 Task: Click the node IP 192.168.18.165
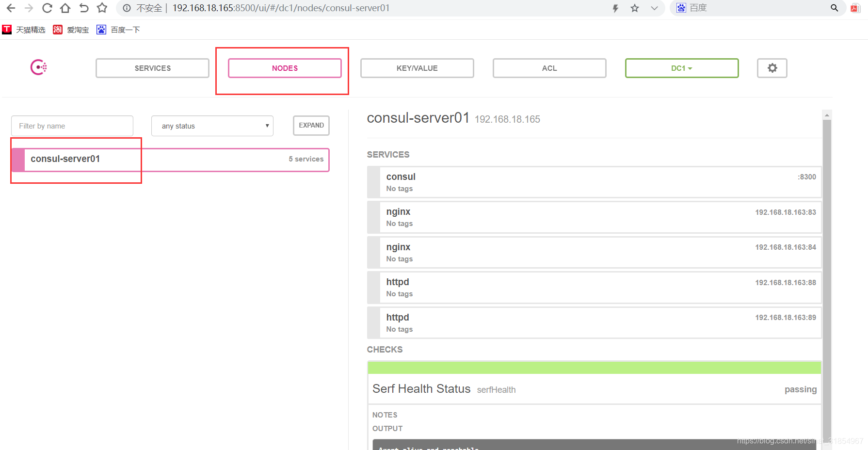tap(507, 119)
